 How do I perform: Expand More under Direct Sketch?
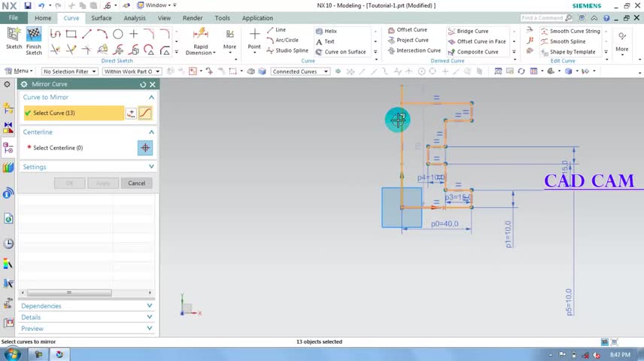click(229, 41)
